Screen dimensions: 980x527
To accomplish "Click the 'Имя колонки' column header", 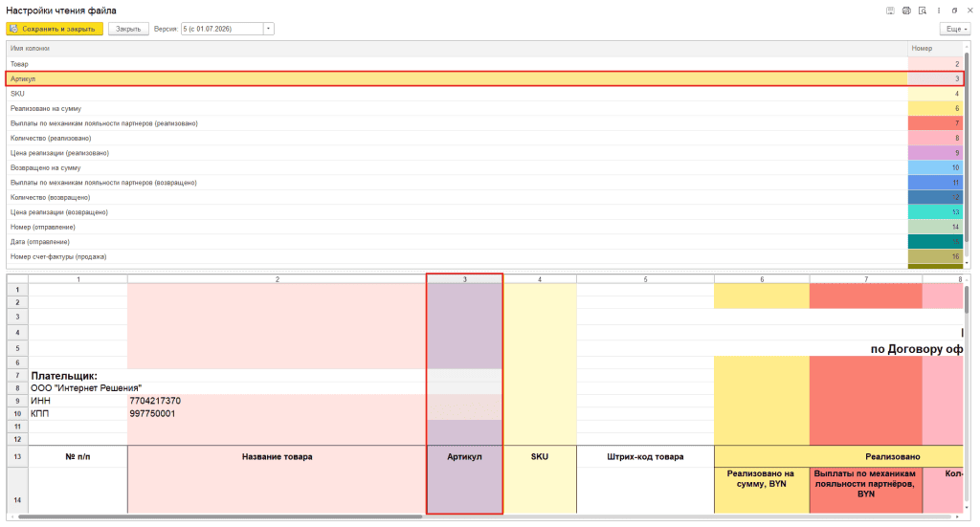I will pos(457,48).
